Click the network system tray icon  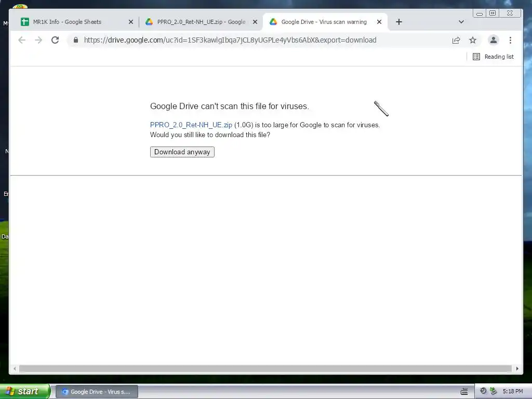click(x=494, y=391)
